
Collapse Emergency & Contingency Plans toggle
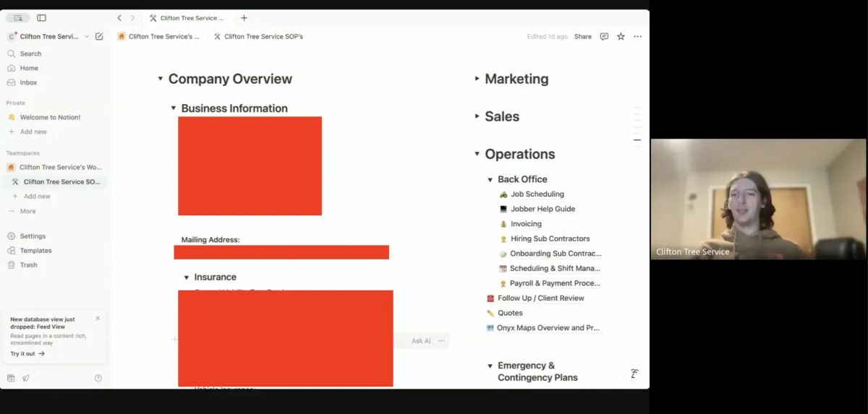490,366
